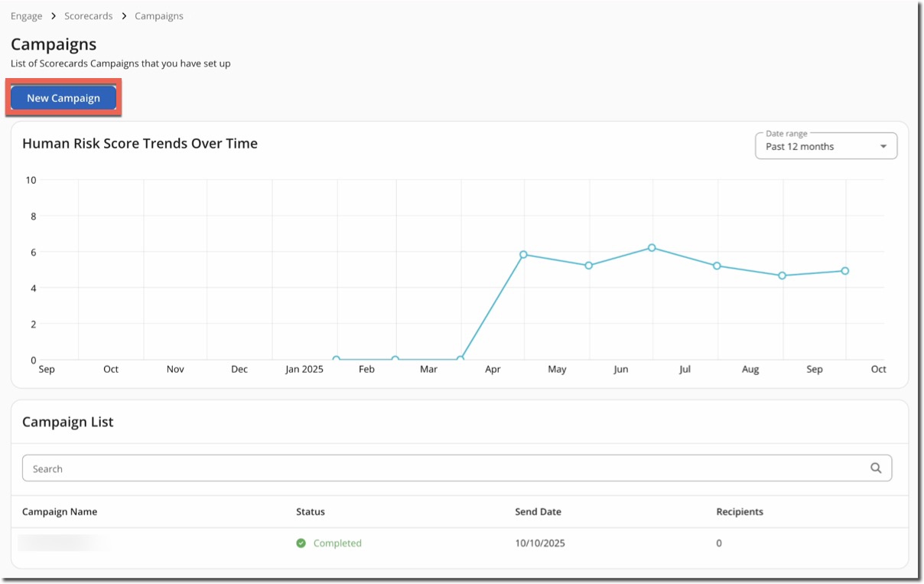Click the New Campaign button
Screen dimensions: 924x584
(x=63, y=97)
